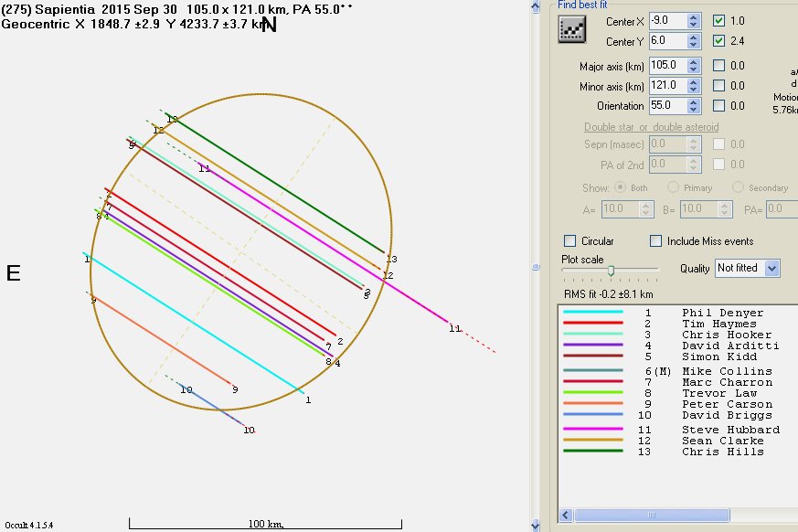Click the Minor axis spinner arrows
This screenshot has height=532, width=798.
point(693,86)
